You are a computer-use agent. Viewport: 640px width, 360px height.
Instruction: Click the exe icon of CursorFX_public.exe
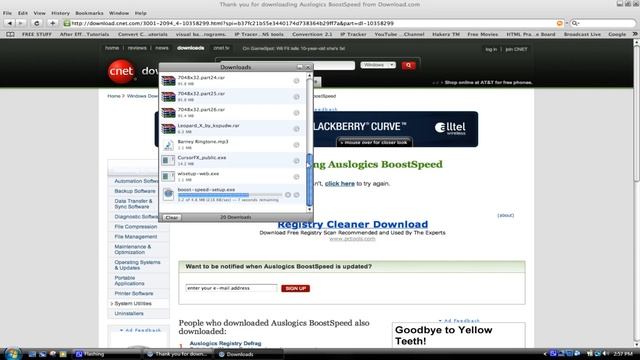168,160
